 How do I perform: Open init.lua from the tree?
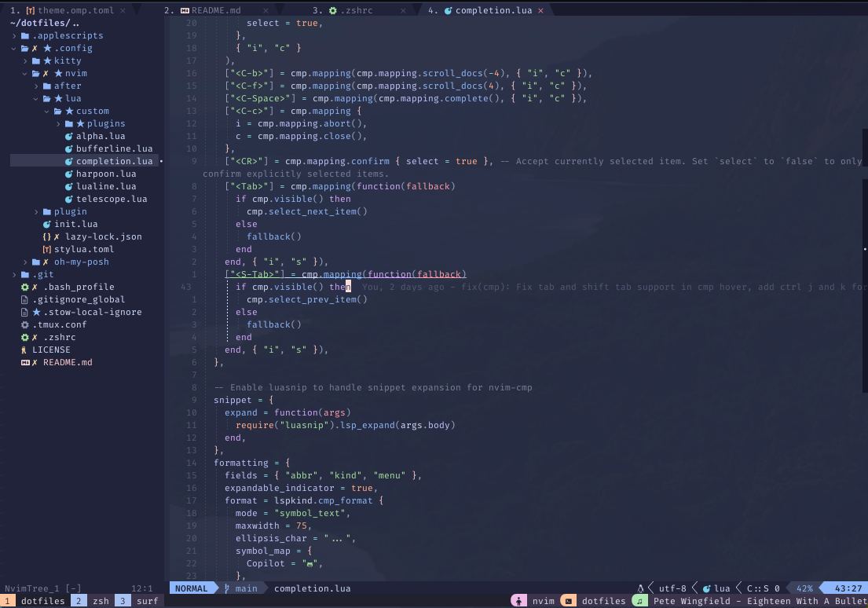pos(76,224)
